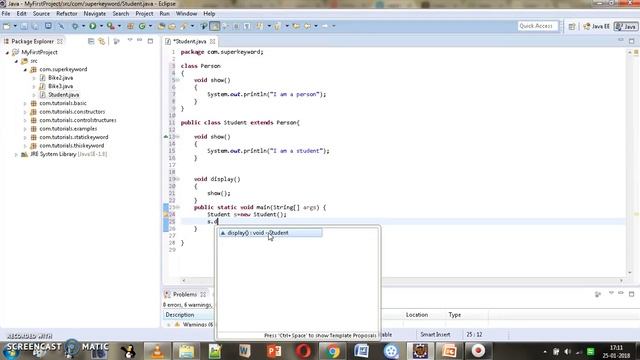Toggle code folding for Person show() method
Image resolution: width=640 pixels, height=360 pixels.
(178, 80)
